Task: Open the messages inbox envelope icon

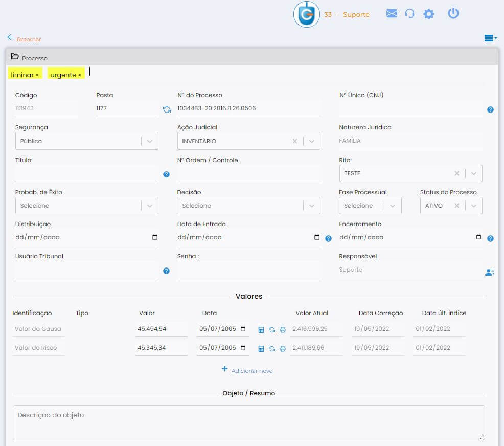Action: [x=391, y=14]
